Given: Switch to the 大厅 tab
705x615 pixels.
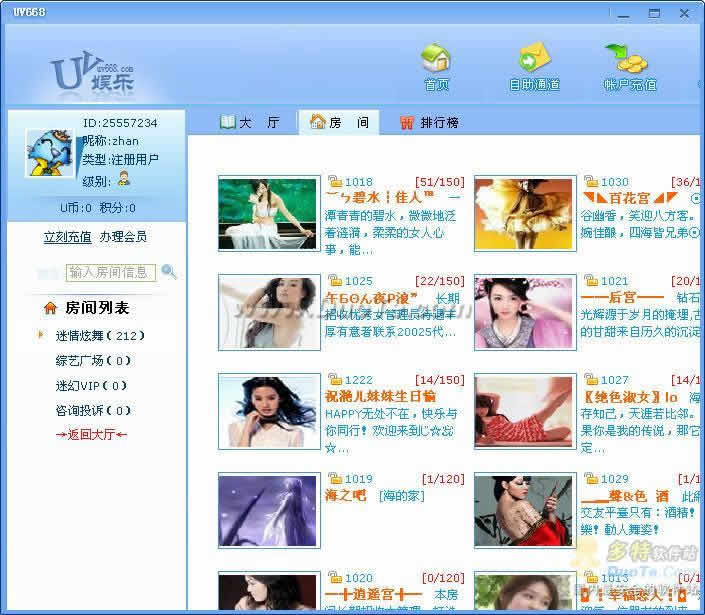Looking at the screenshot, I should (x=250, y=122).
